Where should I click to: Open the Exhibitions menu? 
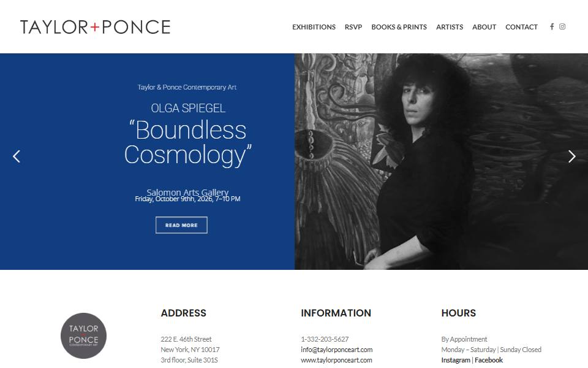click(314, 27)
